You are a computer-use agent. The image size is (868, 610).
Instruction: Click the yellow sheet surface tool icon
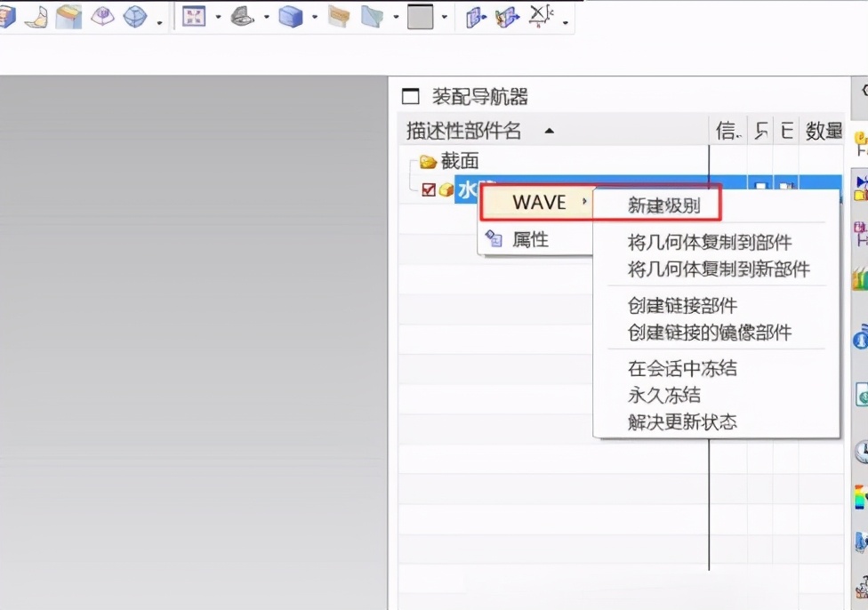(35, 16)
